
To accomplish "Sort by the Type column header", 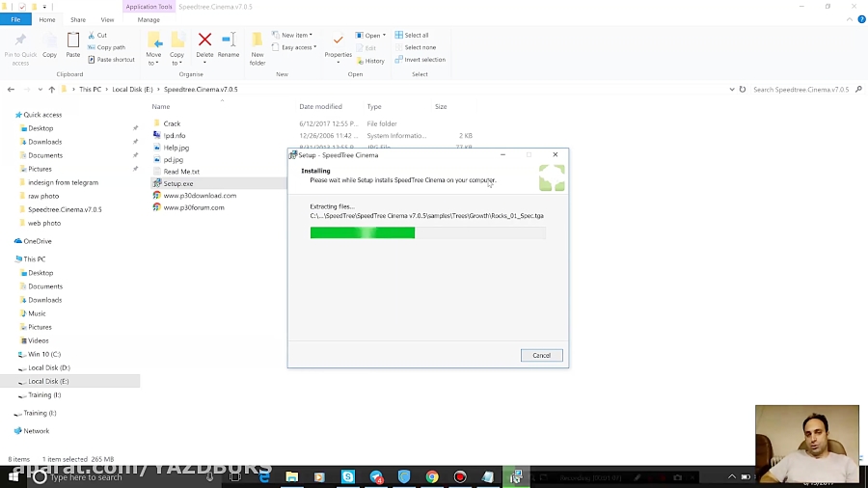I will [374, 106].
